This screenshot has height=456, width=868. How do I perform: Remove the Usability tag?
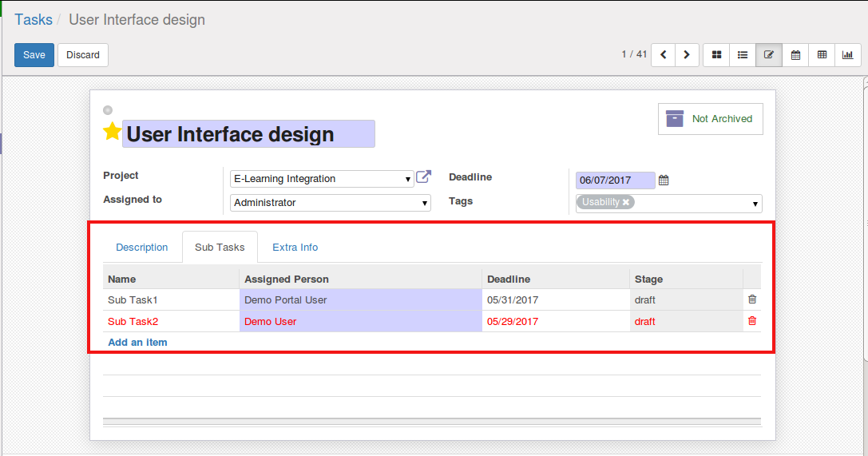point(626,202)
